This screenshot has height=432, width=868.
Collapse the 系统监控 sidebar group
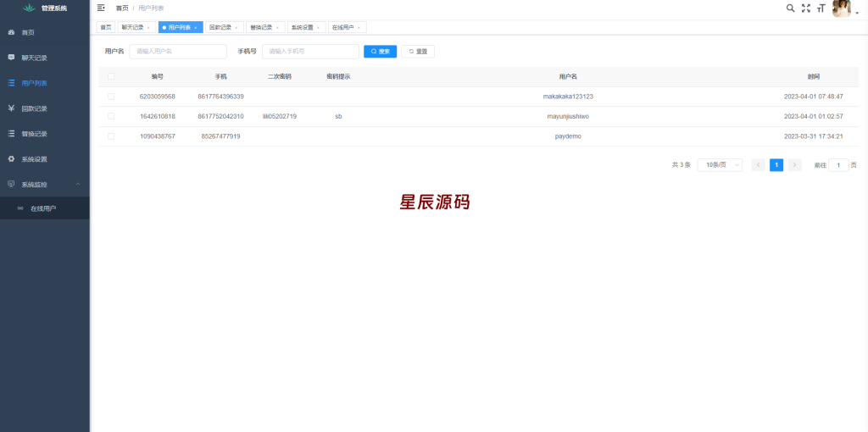click(x=45, y=184)
